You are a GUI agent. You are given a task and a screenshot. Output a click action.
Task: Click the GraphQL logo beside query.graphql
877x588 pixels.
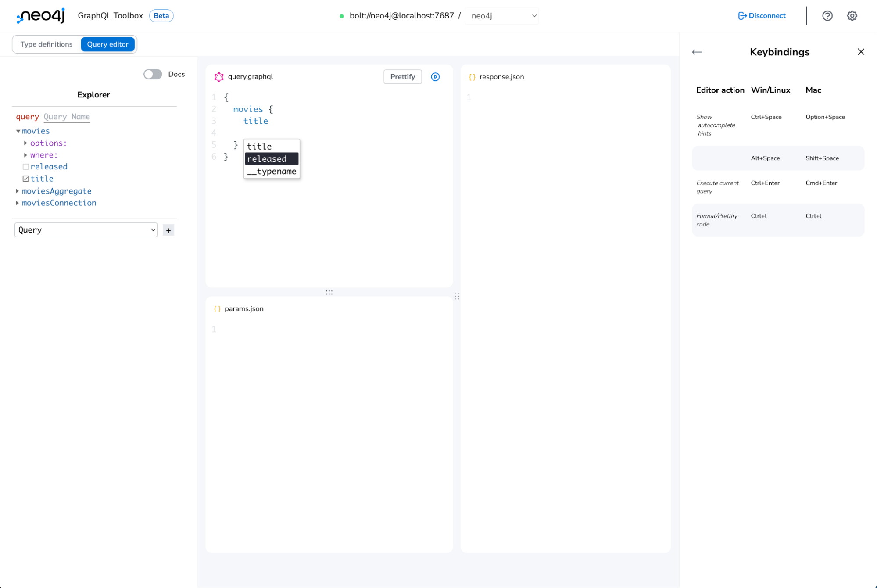point(218,76)
